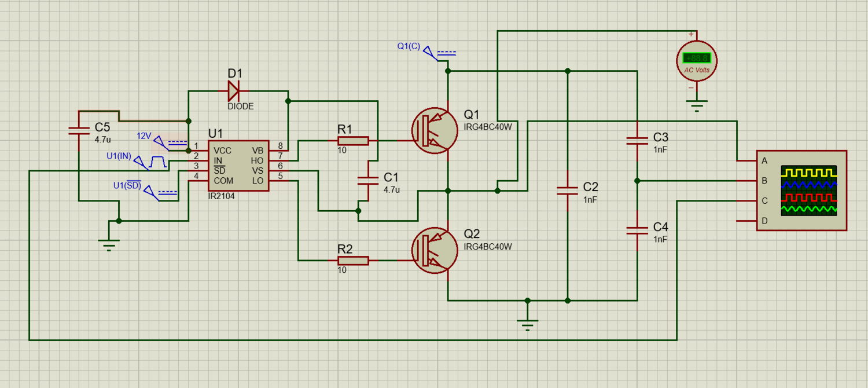Screen dimensions: 868x388
Task: Click the 1nF value under C2
Action: (x=590, y=199)
